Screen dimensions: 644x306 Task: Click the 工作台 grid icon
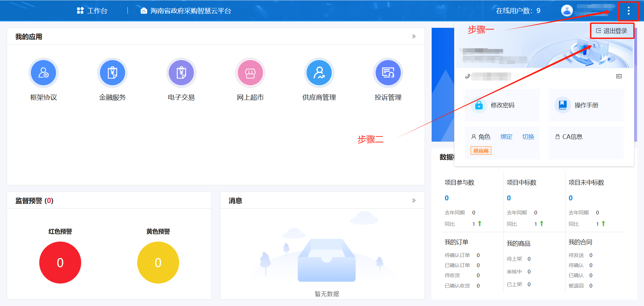tap(80, 11)
